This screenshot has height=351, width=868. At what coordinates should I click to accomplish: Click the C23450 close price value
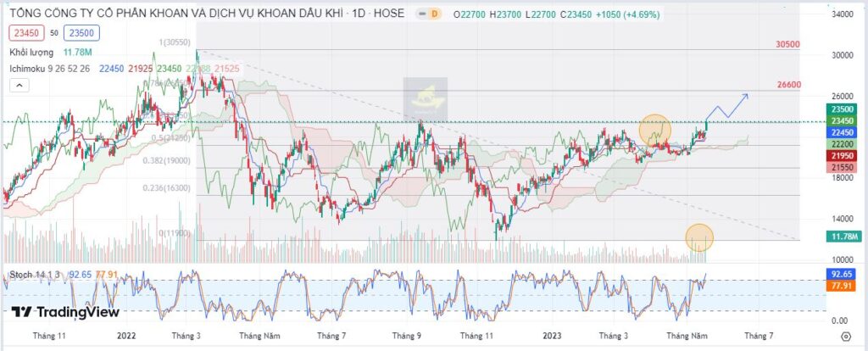point(576,14)
